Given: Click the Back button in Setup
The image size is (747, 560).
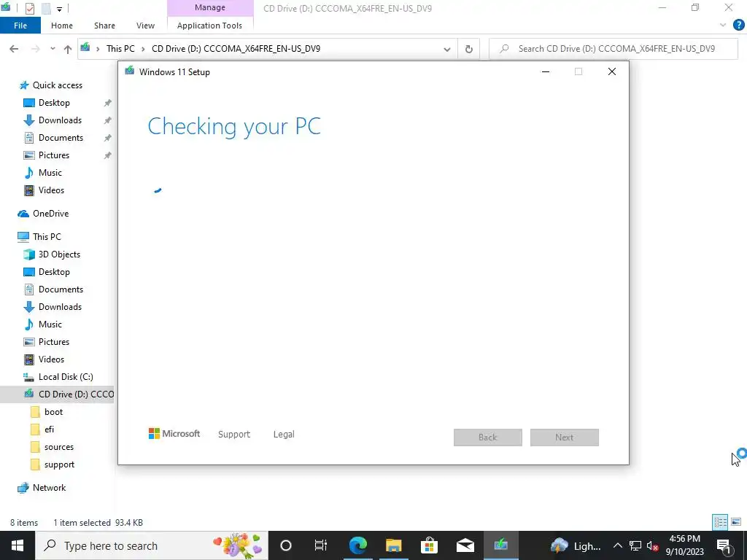Looking at the screenshot, I should point(488,437).
